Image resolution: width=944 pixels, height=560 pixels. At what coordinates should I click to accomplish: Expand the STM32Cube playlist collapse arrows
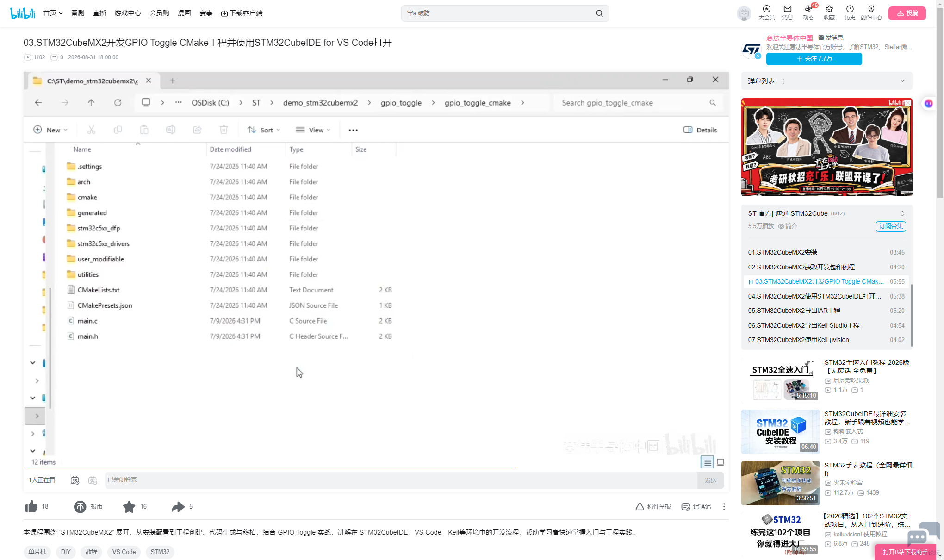click(902, 213)
